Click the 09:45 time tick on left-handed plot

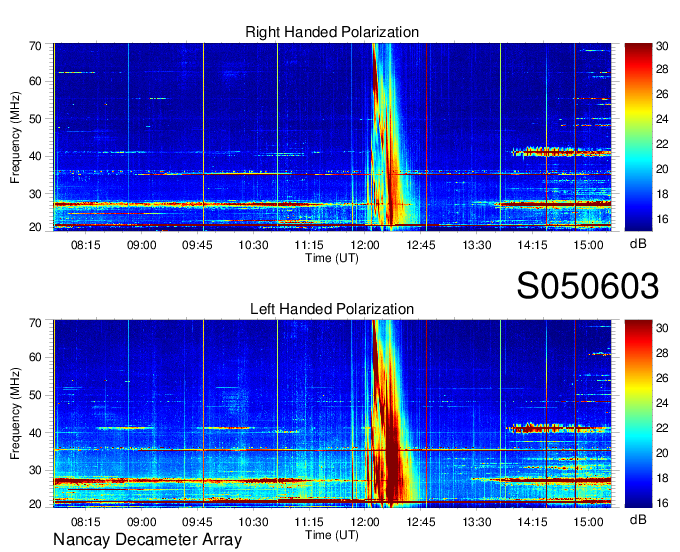pos(197,522)
